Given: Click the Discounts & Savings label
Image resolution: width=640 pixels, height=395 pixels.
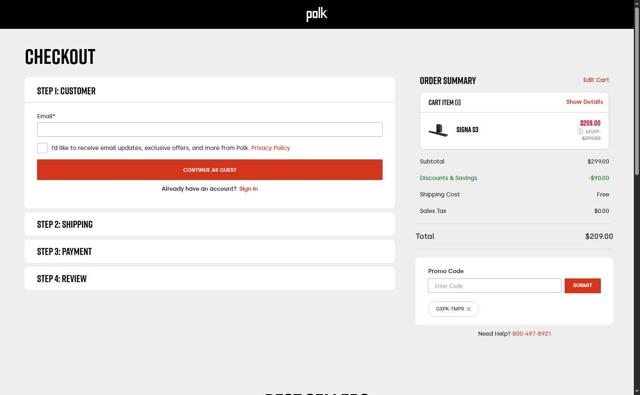Looking at the screenshot, I should [x=448, y=178].
